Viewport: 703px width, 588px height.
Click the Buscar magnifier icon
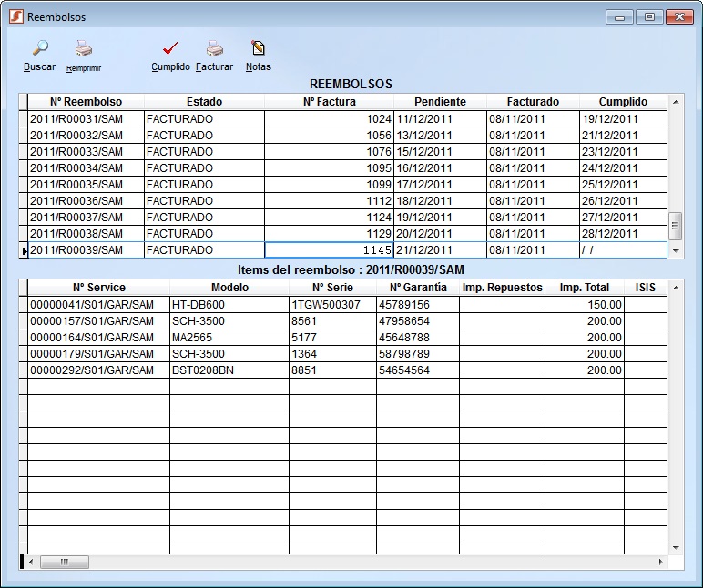pyautogui.click(x=39, y=48)
